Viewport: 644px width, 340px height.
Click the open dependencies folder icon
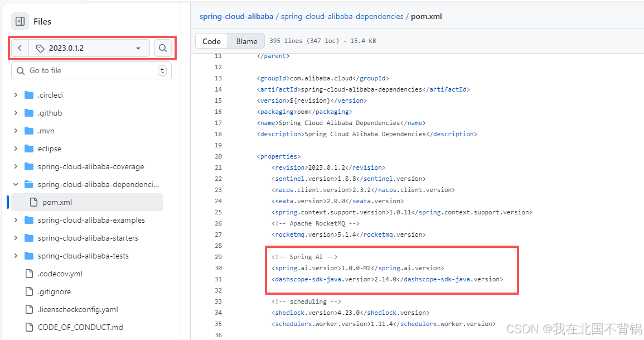click(29, 184)
